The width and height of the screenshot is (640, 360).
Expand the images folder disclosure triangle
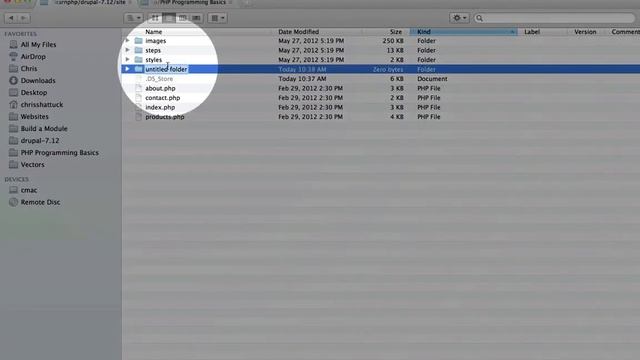[127, 41]
